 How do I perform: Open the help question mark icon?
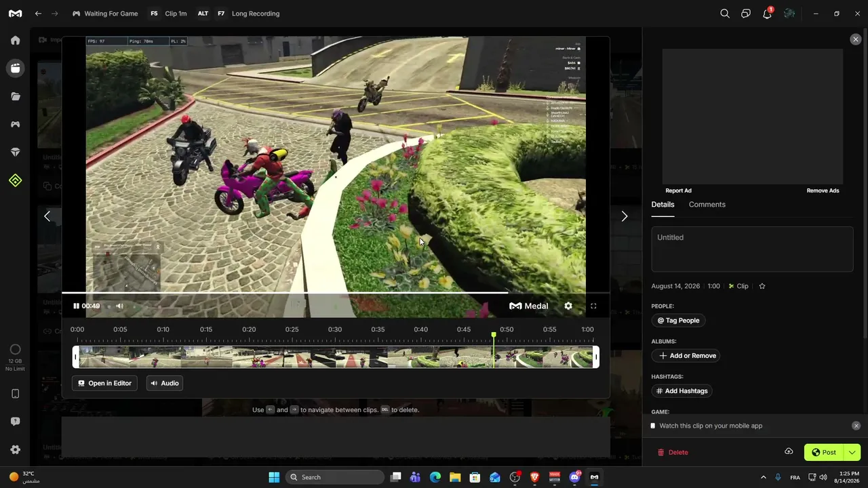coord(15,422)
